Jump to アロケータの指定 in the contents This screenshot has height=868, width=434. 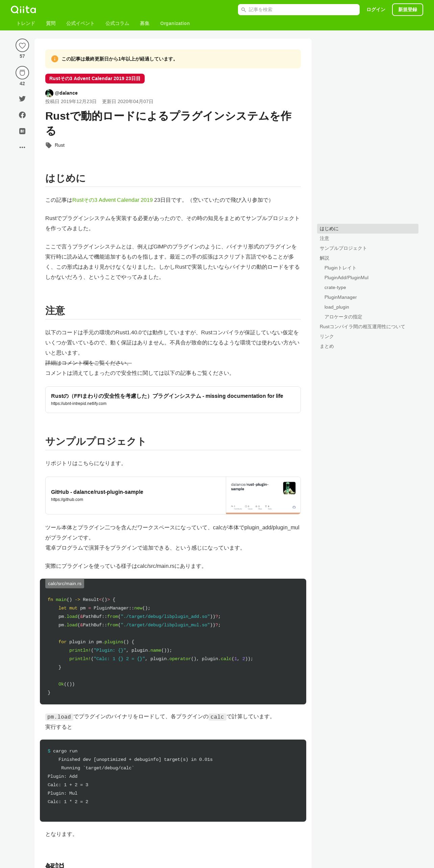[343, 317]
